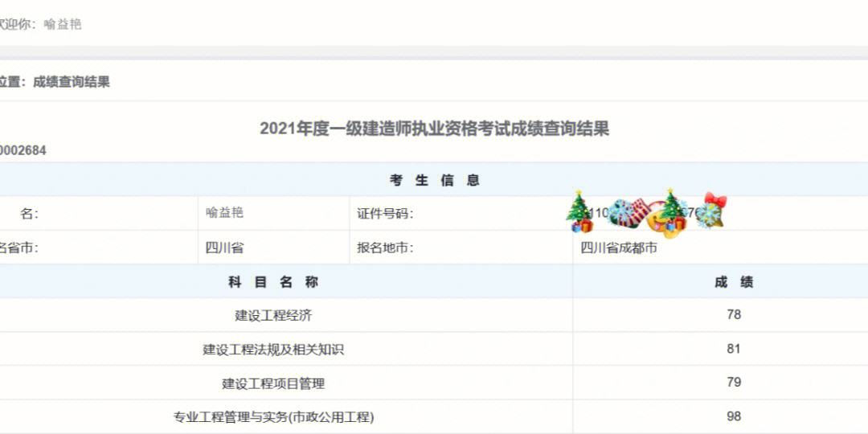
Task: Click the second Christmas tree sticker
Action: [673, 207]
